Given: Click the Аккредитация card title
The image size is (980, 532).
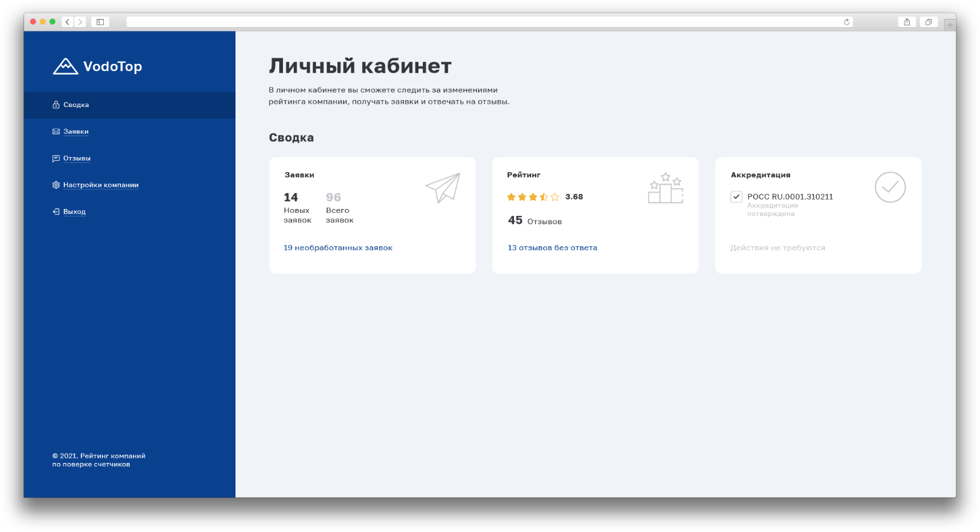Looking at the screenshot, I should (760, 175).
